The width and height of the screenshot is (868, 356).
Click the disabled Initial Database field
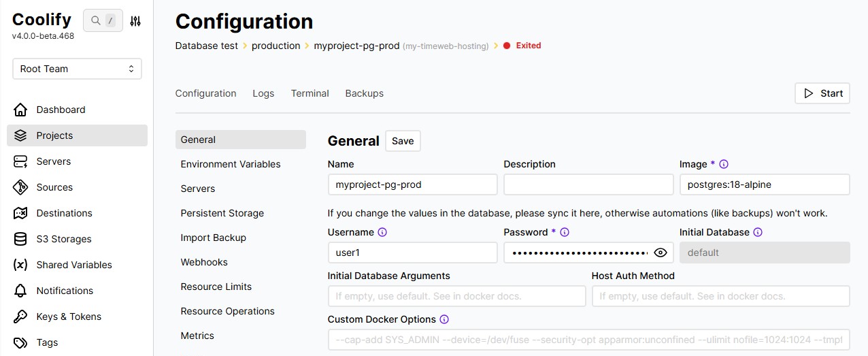point(765,253)
